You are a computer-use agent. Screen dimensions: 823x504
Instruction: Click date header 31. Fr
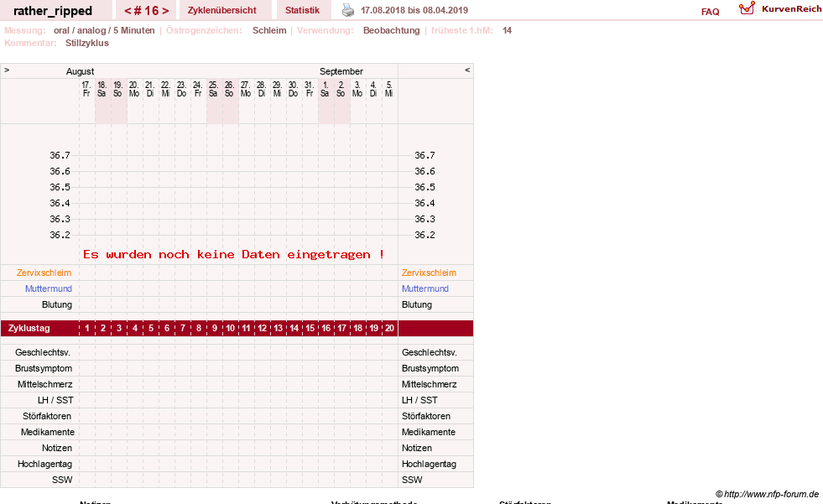coord(310,89)
